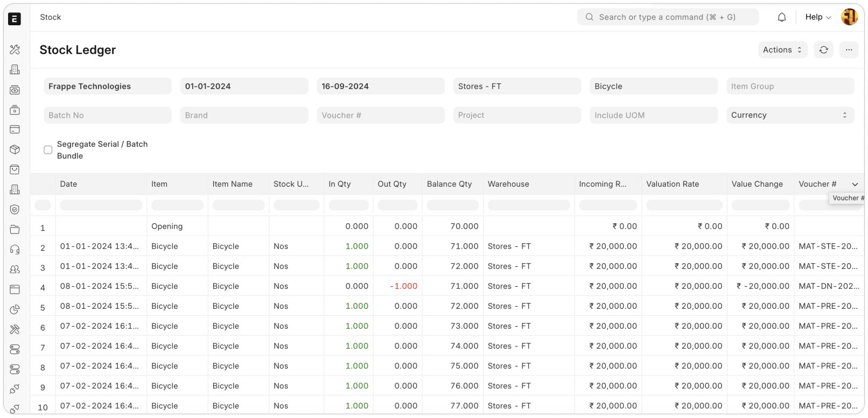This screenshot has height=418, width=868.
Task: Click the notification bell icon
Action: point(782,17)
